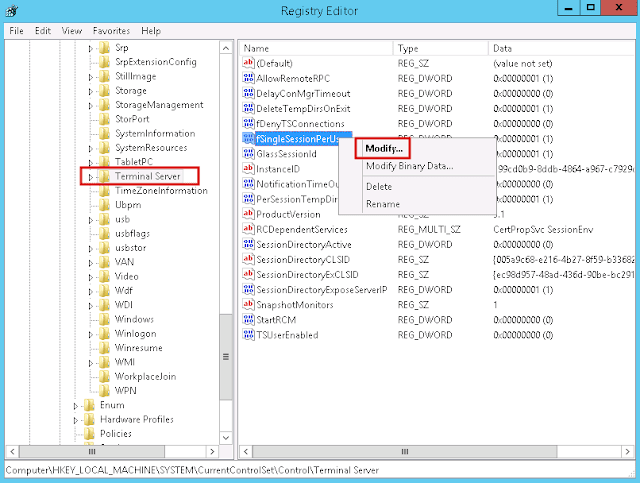Expand the Srp tree node

(x=91, y=49)
